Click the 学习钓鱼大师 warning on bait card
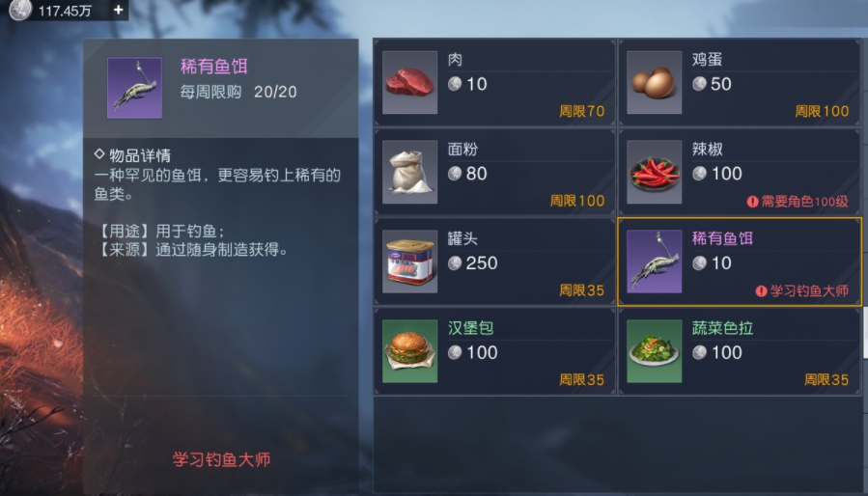This screenshot has height=496, width=868. coord(802,290)
